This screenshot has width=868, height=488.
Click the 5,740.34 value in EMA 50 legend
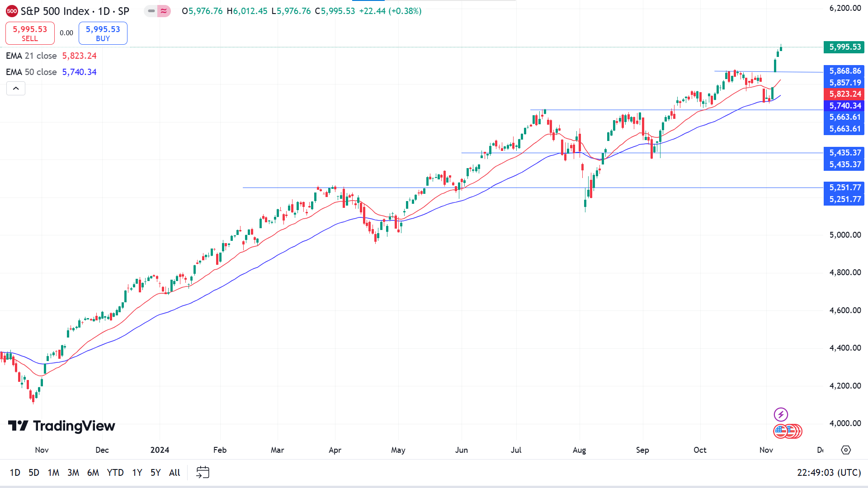pyautogui.click(x=80, y=72)
